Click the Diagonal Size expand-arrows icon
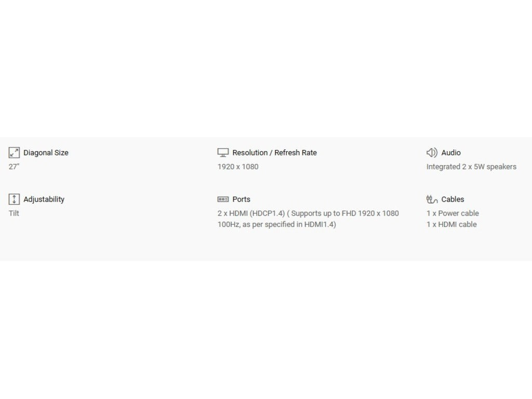532x399 pixels. click(x=14, y=153)
